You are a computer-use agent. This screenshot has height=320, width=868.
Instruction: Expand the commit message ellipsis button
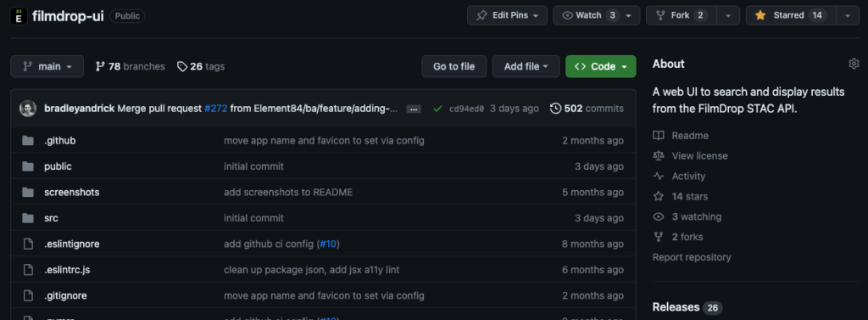[x=414, y=109]
